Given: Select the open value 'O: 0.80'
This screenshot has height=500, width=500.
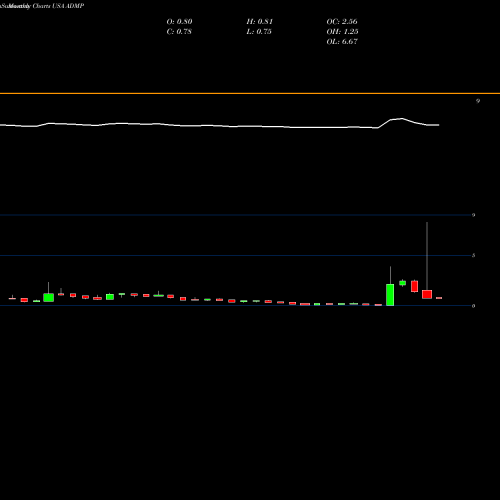Looking at the screenshot, I should (x=179, y=22).
